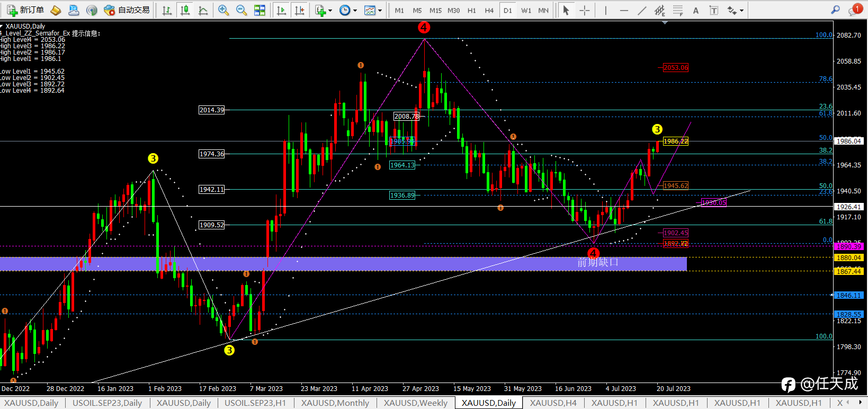Select the text 'A' tool
This screenshot has height=409, width=868.
[696, 10]
